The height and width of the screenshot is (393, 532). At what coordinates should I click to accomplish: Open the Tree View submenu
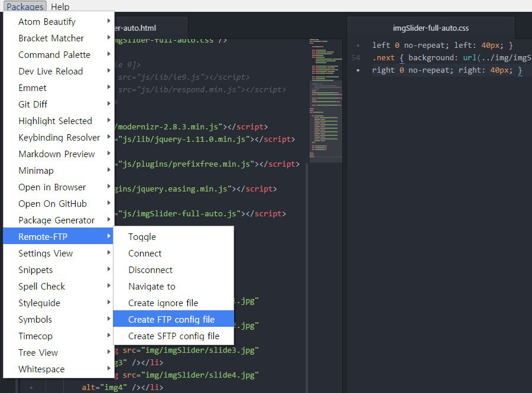pyautogui.click(x=59, y=353)
